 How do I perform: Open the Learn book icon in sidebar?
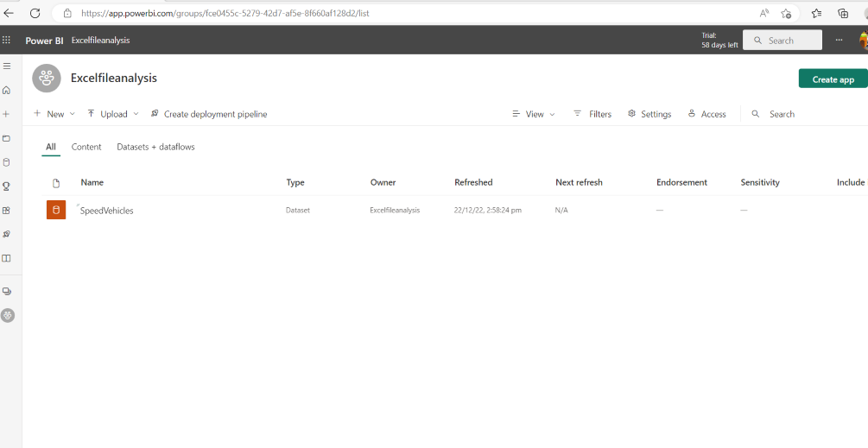pyautogui.click(x=7, y=258)
